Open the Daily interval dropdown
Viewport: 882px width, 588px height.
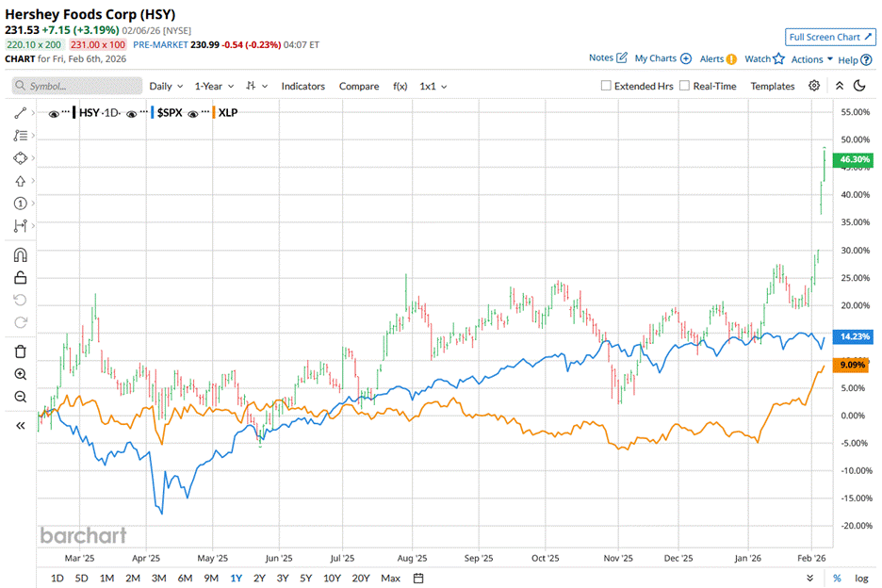[x=164, y=86]
